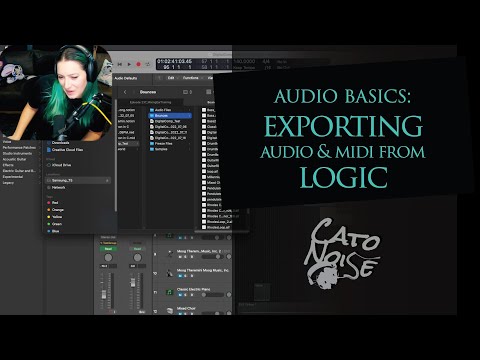Click the column view options icon
This screenshot has width=480, height=360.
coord(187,92)
